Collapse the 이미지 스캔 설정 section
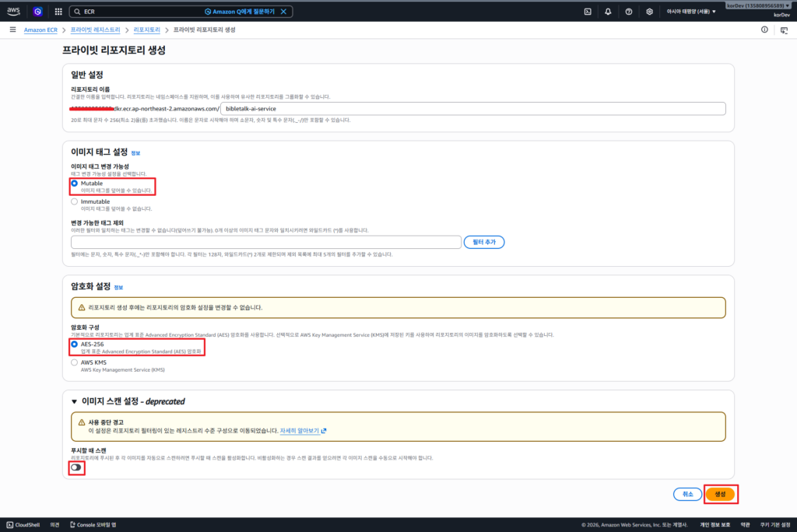 (x=74, y=401)
